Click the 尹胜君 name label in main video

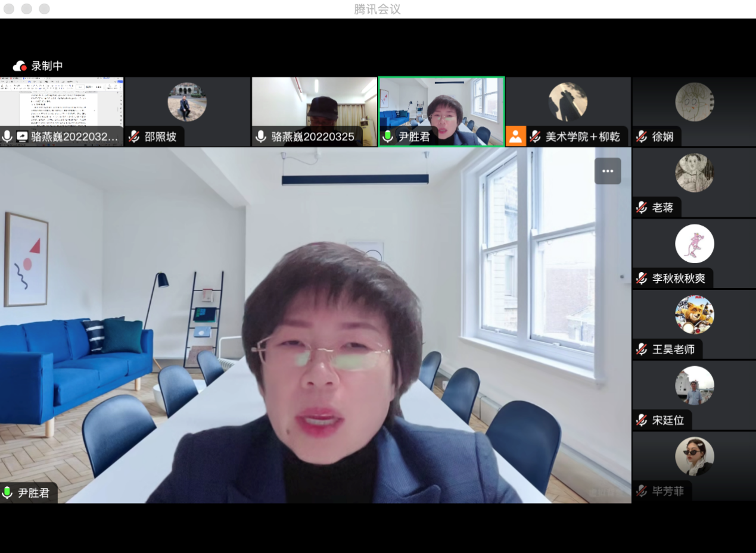tap(33, 492)
